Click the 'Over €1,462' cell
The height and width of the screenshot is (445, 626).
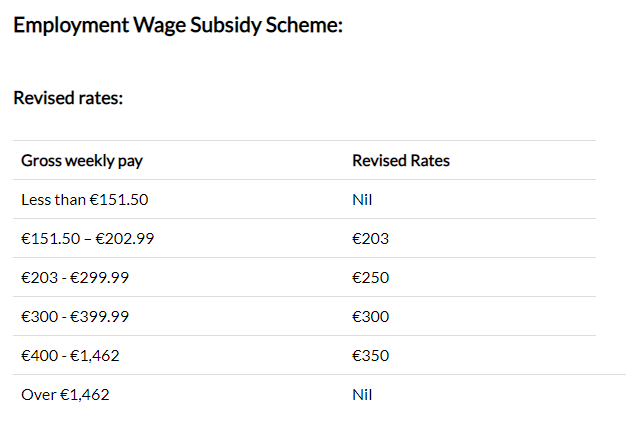pos(65,395)
